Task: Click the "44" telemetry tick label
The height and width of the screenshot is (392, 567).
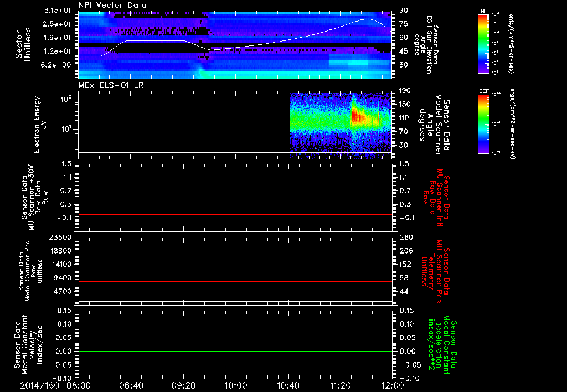Action: [x=404, y=291]
